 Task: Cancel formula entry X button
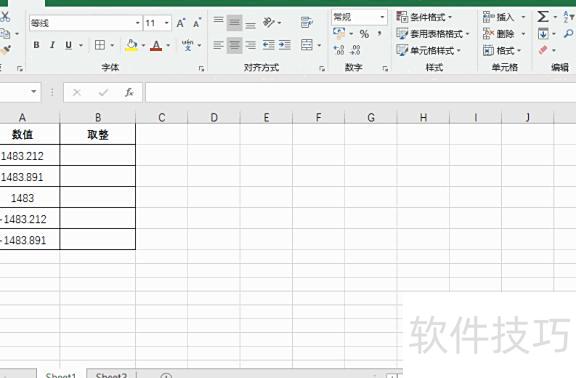77,92
